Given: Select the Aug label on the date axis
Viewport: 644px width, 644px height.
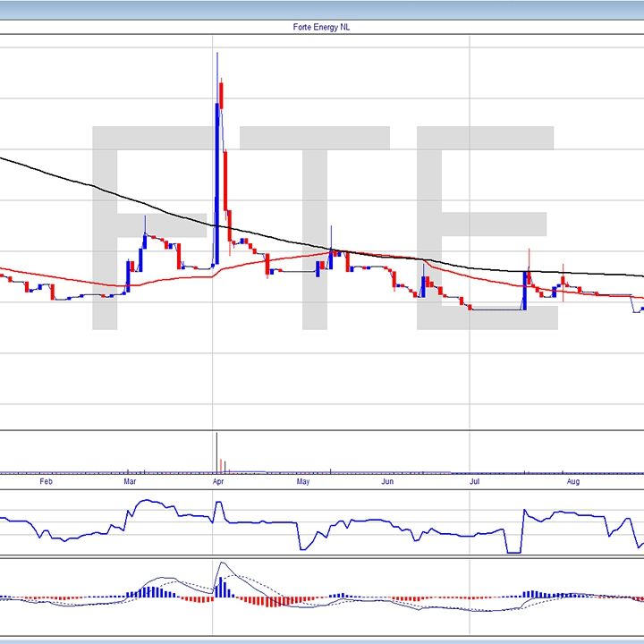Looking at the screenshot, I should click(573, 481).
